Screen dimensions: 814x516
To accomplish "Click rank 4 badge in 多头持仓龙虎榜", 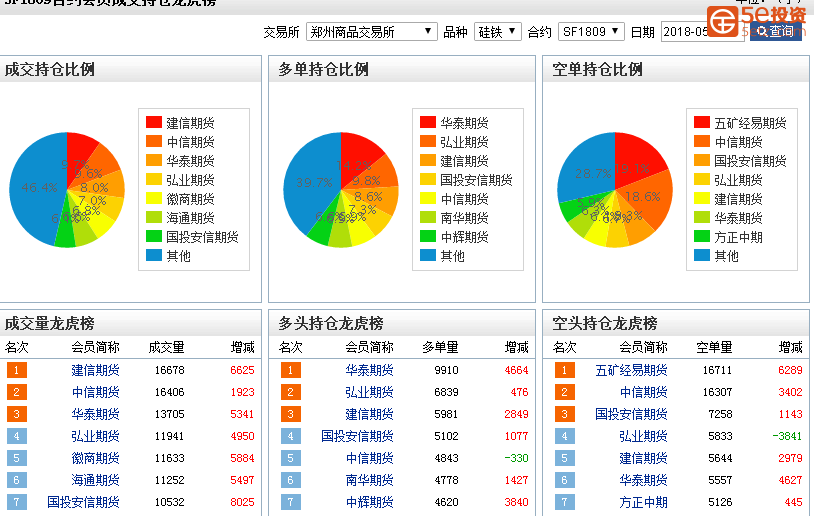I will coord(291,436).
